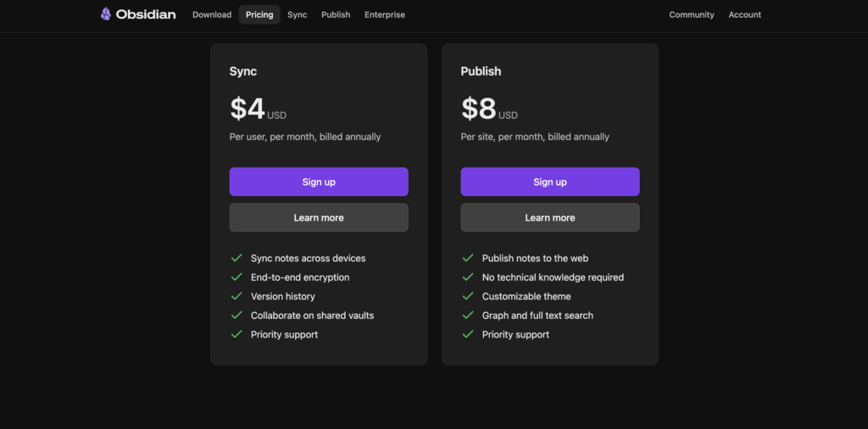Screen dimensions: 868x429
Task: Click the Sync card's Priority support checkmark
Action: click(x=237, y=334)
